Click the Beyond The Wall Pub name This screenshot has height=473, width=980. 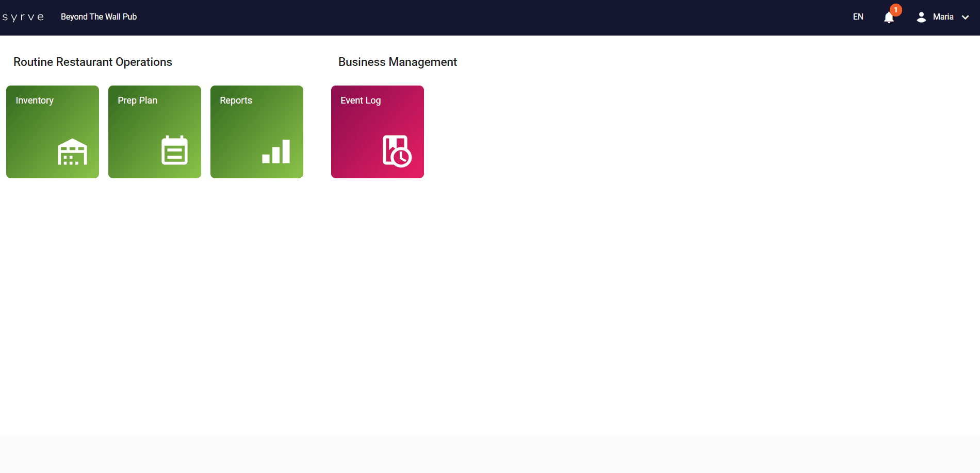99,17
